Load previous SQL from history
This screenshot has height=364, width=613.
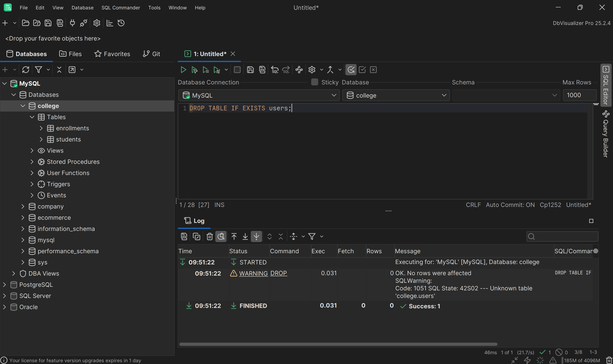[x=275, y=70]
